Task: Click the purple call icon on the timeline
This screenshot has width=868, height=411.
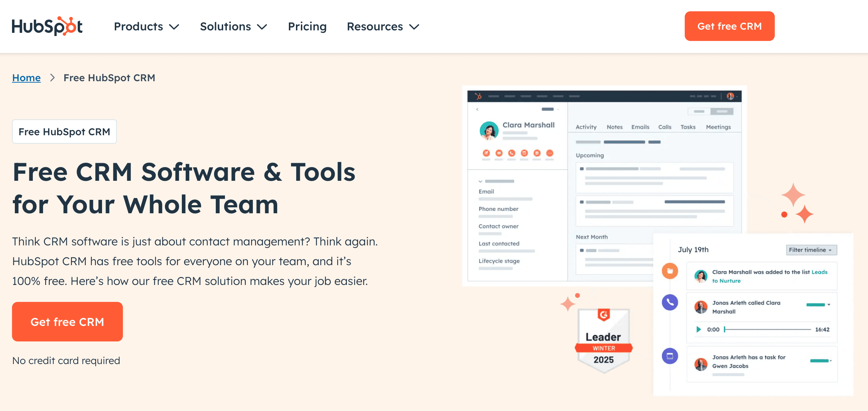Action: tap(670, 303)
